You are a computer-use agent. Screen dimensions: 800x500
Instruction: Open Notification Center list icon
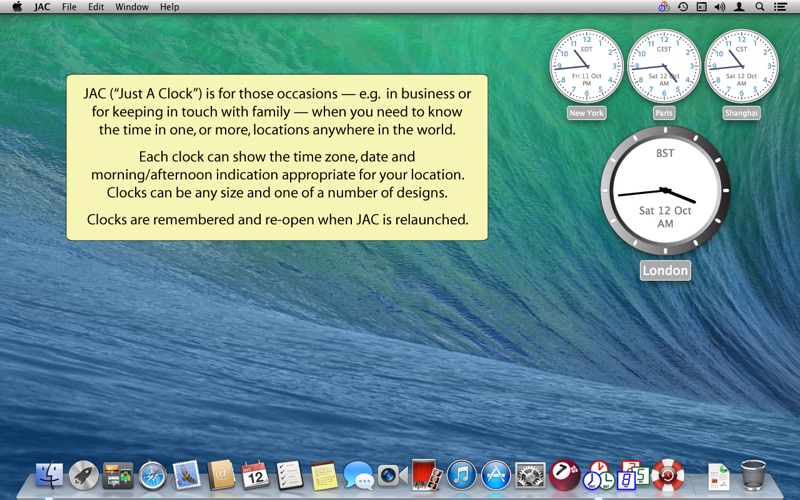pyautogui.click(x=780, y=7)
